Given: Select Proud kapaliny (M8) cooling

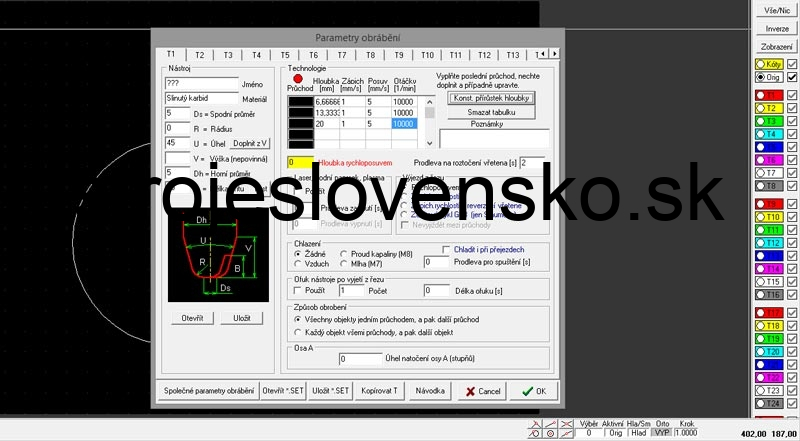Looking at the screenshot, I should click(343, 254).
